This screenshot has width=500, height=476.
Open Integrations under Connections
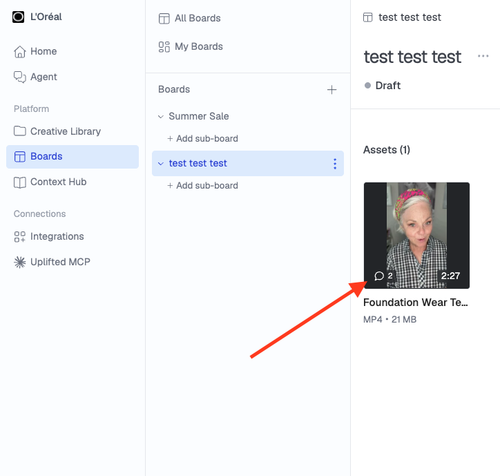point(49,236)
